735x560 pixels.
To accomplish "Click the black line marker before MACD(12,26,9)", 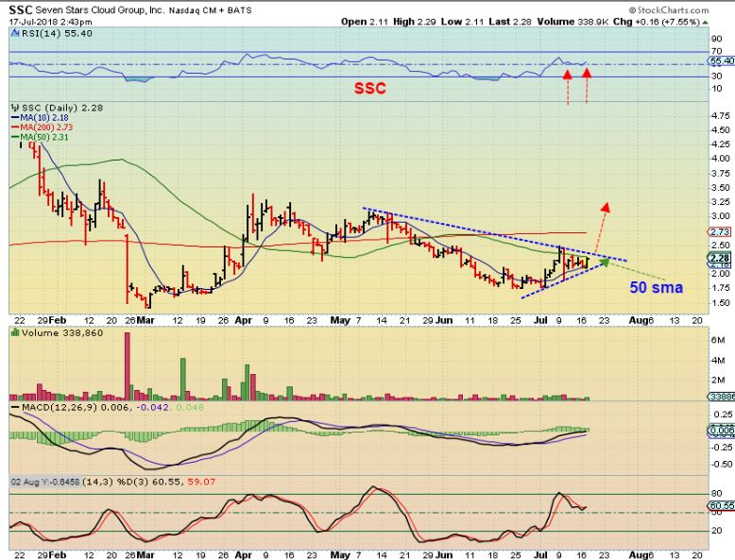I will coord(15,408).
